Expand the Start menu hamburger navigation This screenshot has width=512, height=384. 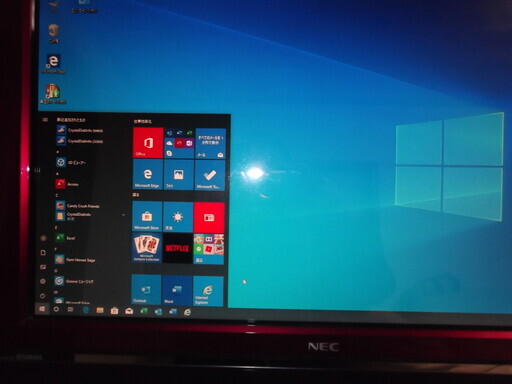pos(45,120)
